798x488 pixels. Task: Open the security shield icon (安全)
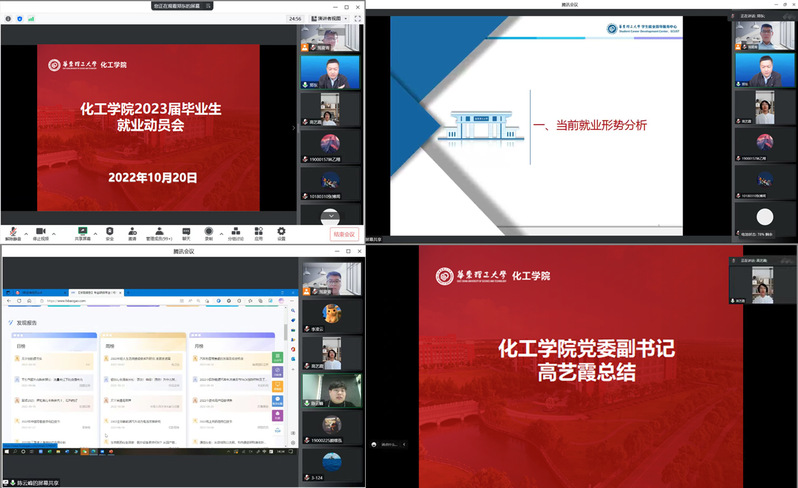(x=110, y=231)
